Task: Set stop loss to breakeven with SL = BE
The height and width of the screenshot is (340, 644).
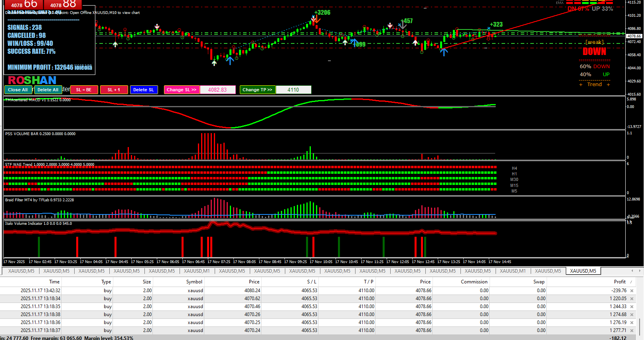Action: coord(84,90)
